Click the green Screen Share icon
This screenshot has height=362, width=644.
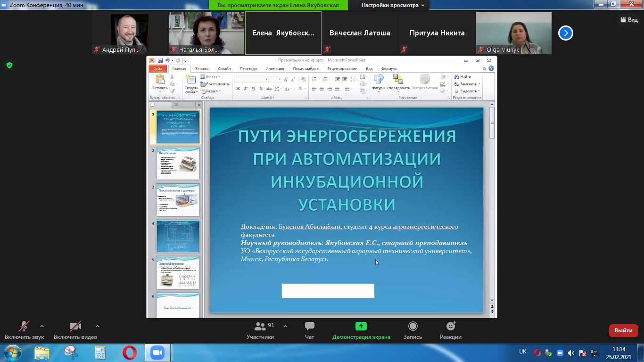tap(361, 326)
